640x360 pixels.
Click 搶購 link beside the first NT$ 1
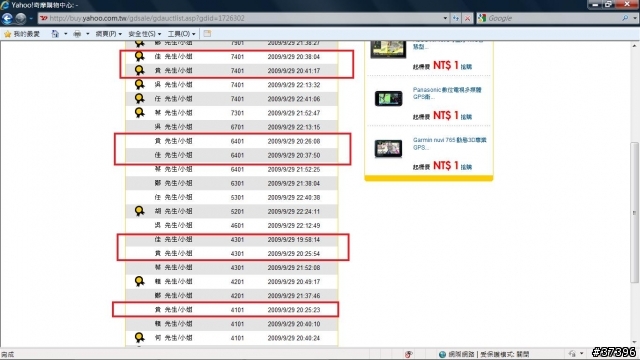point(466,67)
